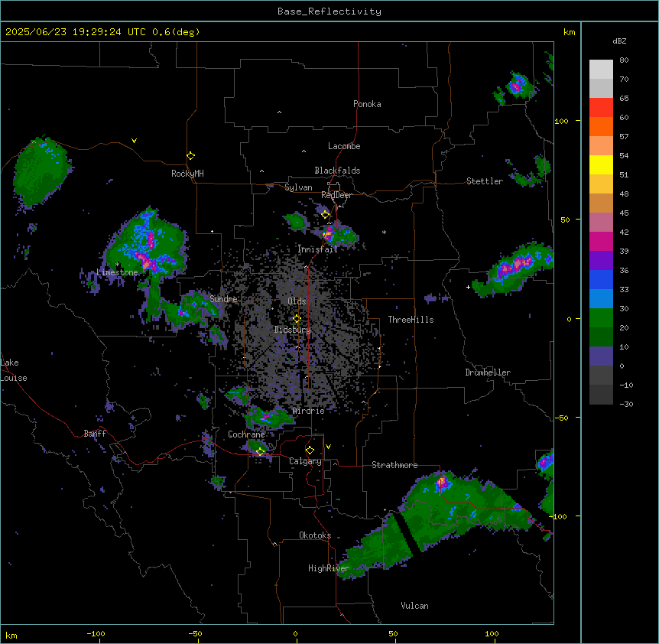Click the Ponoka city label

pyautogui.click(x=367, y=104)
